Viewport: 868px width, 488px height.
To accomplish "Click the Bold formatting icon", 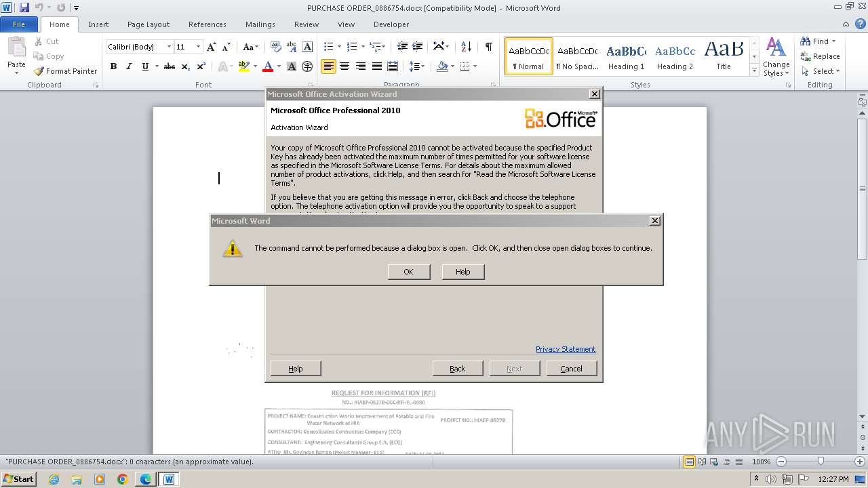I will tap(113, 66).
